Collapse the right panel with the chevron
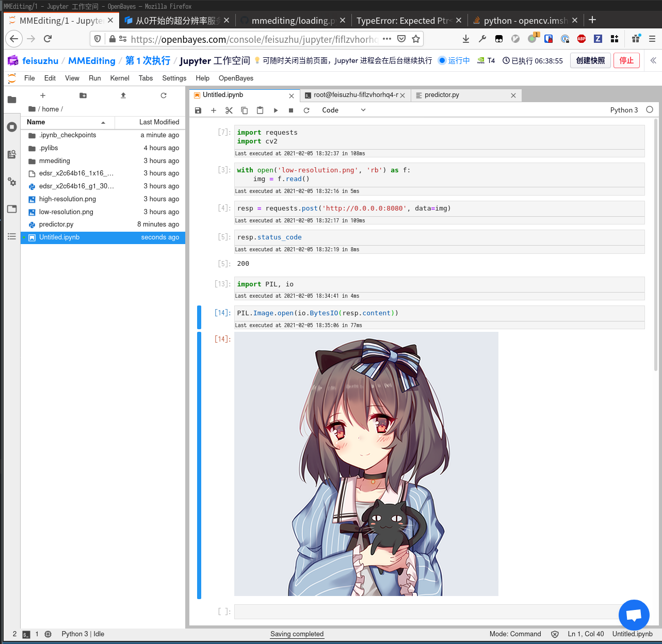 pos(653,60)
